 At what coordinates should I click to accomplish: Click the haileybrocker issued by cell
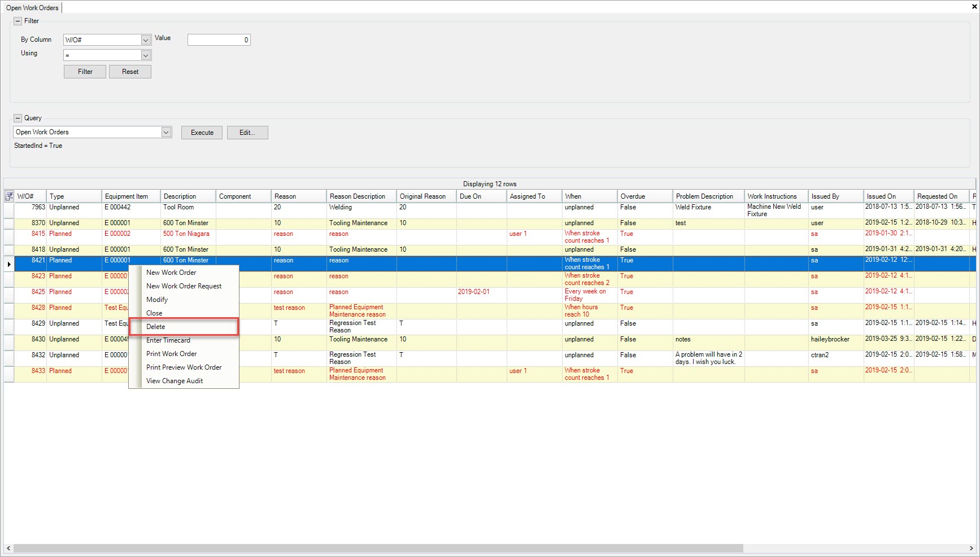tap(836, 343)
